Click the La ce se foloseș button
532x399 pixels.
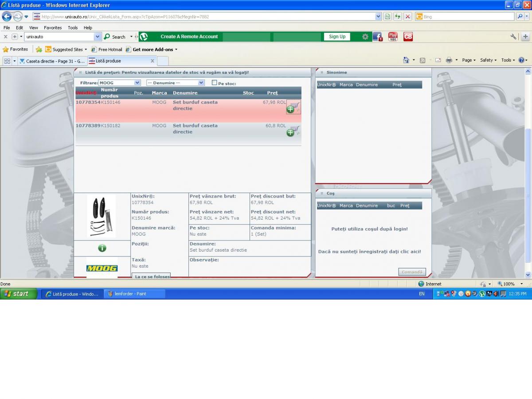(x=151, y=276)
